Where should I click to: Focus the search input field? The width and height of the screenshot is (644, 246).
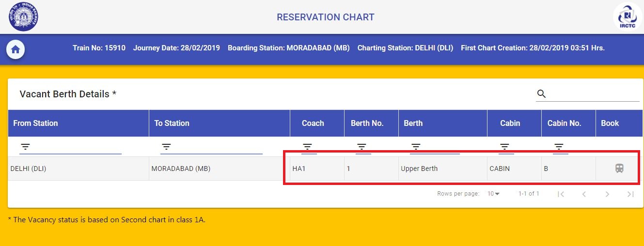594,94
